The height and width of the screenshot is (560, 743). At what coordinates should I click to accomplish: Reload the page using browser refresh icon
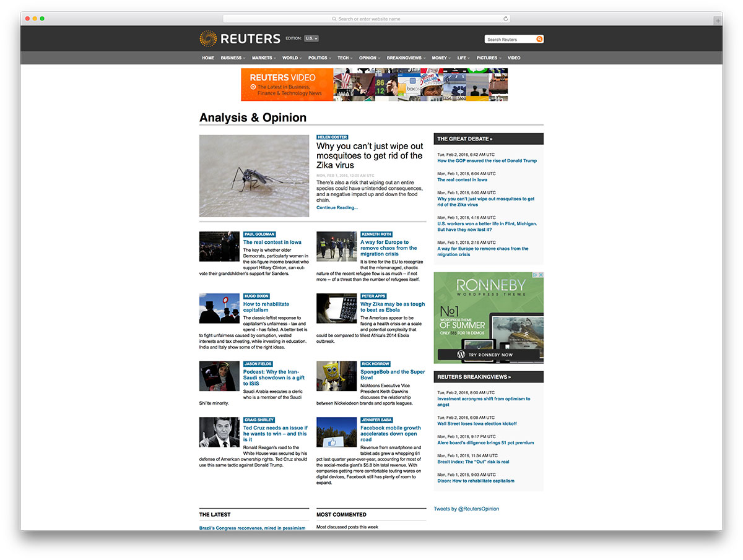point(506,19)
